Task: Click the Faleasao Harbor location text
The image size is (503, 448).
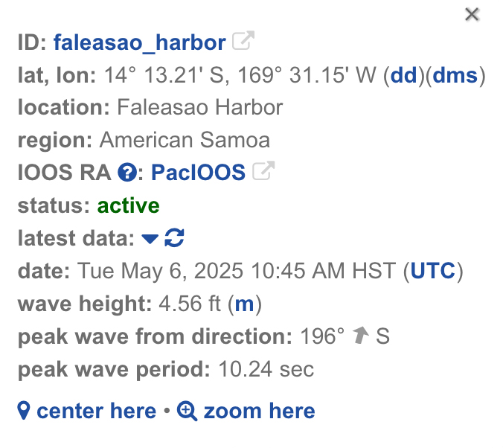Action: click(199, 107)
